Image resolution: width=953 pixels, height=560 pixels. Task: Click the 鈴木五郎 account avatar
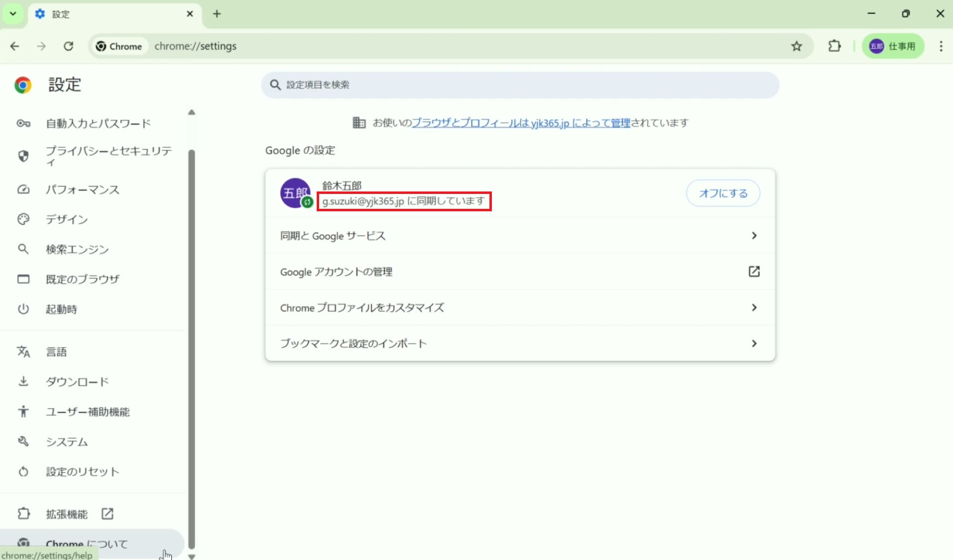[x=295, y=193]
